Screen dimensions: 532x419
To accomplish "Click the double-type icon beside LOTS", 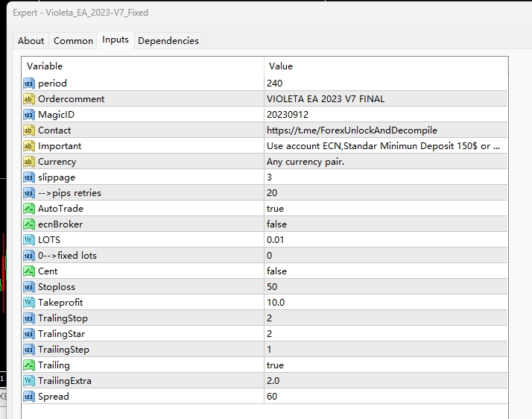I will (x=29, y=240).
